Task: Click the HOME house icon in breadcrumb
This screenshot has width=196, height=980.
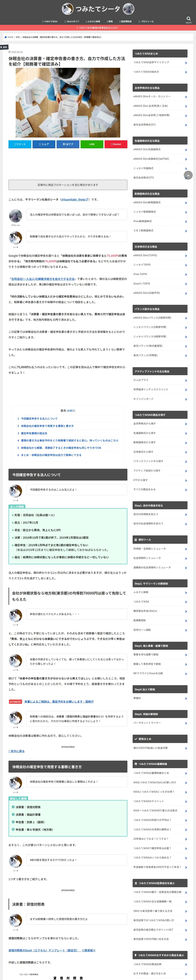Action: pos(5,37)
